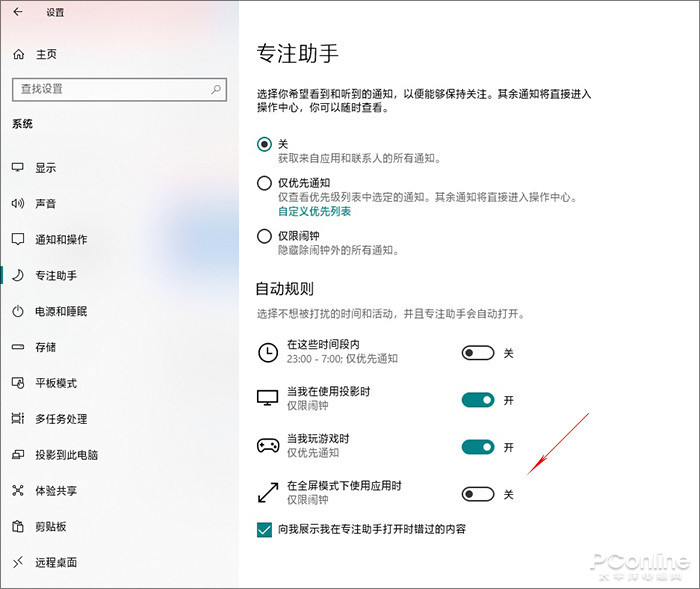
Task: Click the 系统 category heading
Action: (x=22, y=124)
